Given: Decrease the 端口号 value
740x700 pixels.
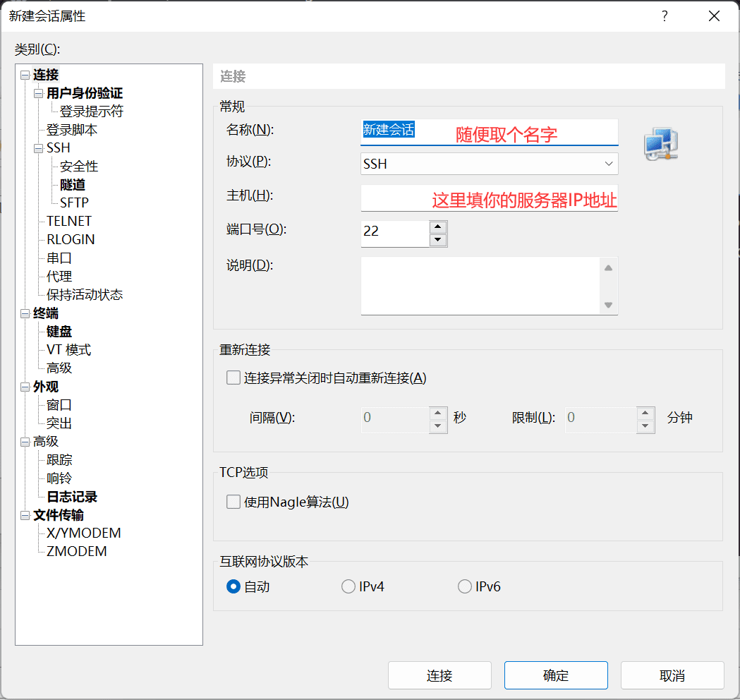Looking at the screenshot, I should coord(438,240).
